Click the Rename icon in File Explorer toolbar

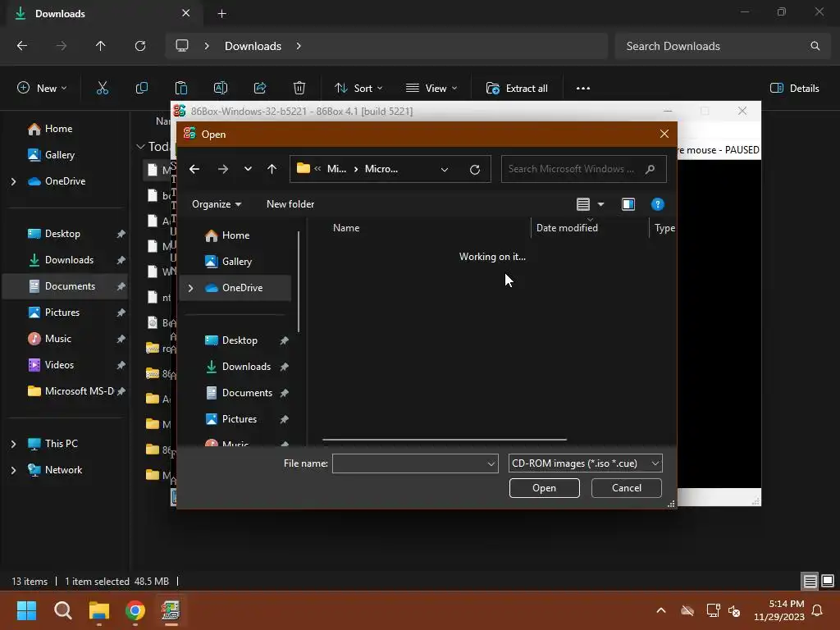[x=221, y=89]
